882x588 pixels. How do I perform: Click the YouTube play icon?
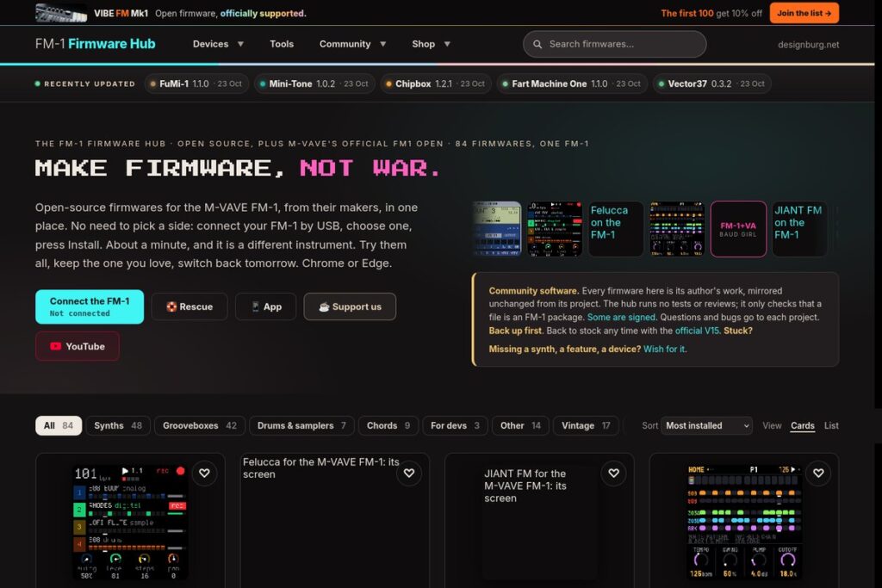click(x=55, y=346)
